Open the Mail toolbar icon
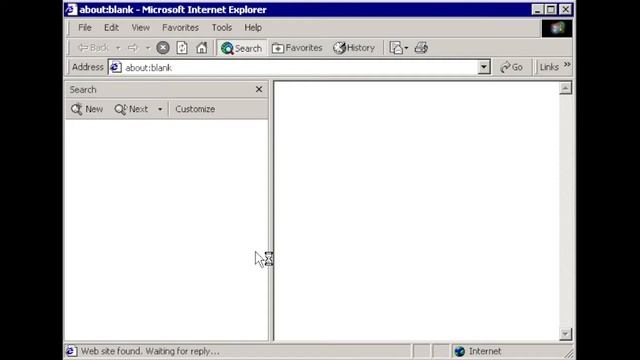Screen dimensions: 640x360 [x=396, y=48]
